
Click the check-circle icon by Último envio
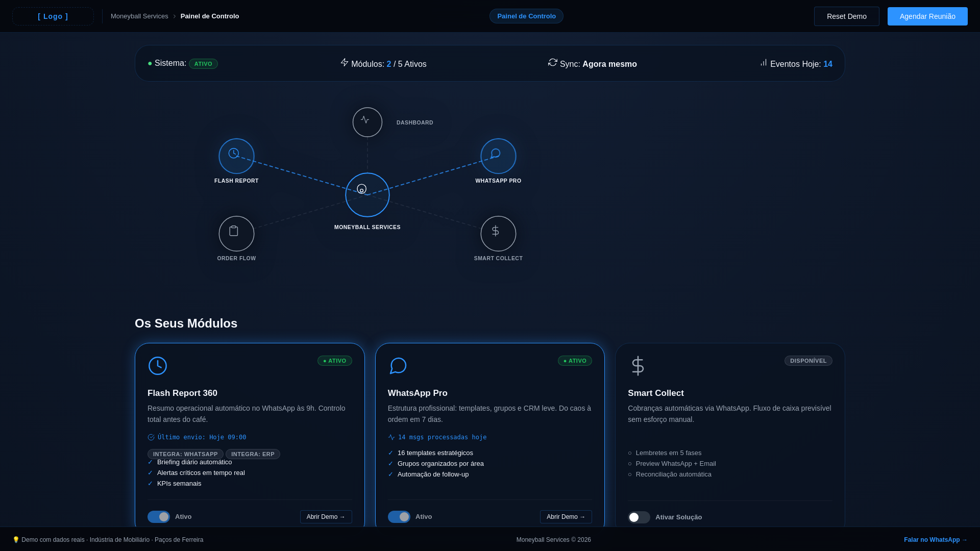(151, 437)
